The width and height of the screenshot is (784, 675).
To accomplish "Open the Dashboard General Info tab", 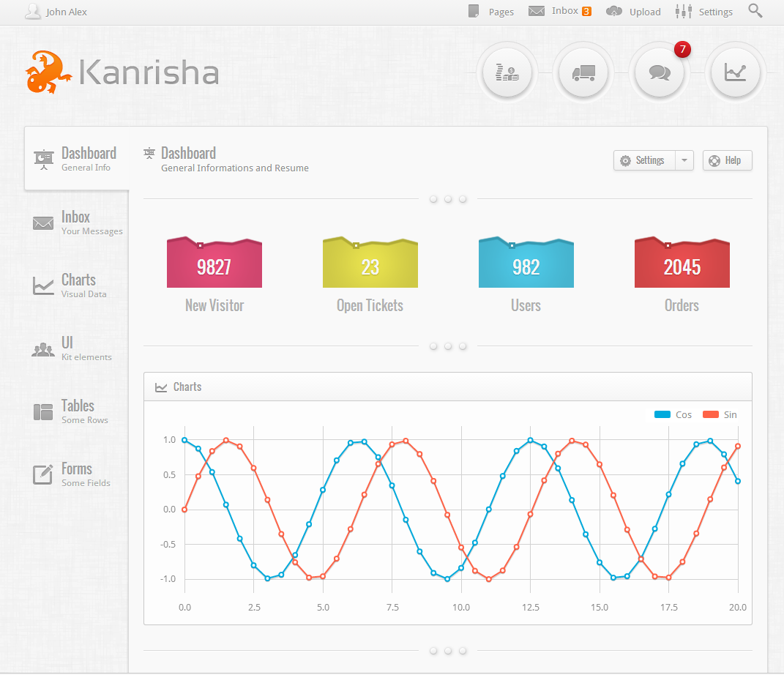I will tap(77, 158).
